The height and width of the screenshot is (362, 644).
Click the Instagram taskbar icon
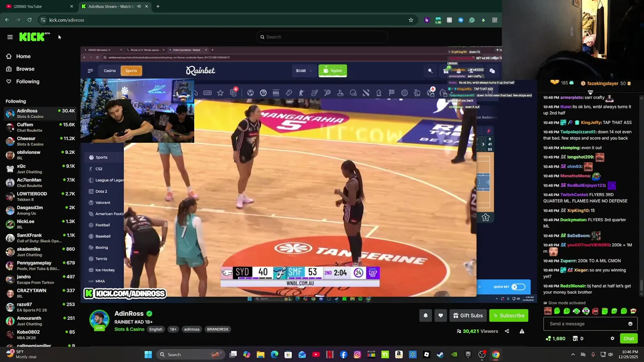click(357, 354)
